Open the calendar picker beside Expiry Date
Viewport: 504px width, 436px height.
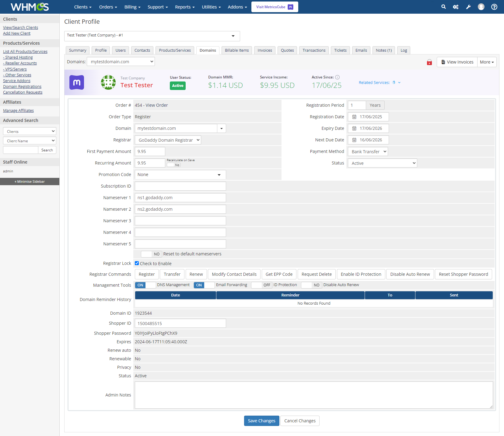click(354, 128)
